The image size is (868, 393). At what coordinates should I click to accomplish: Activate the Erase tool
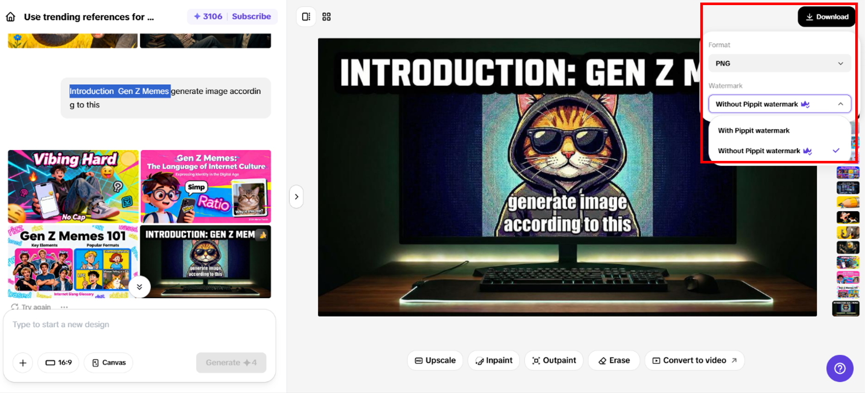coord(614,360)
